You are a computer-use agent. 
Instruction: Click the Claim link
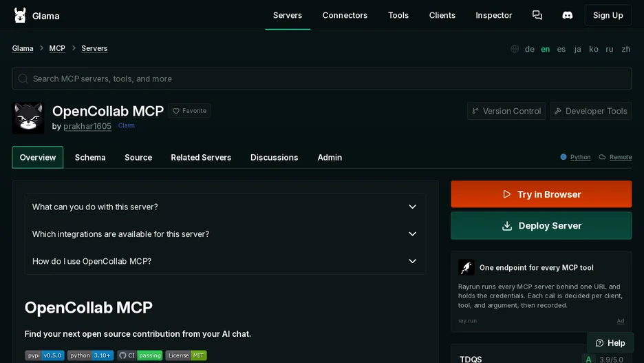[127, 125]
